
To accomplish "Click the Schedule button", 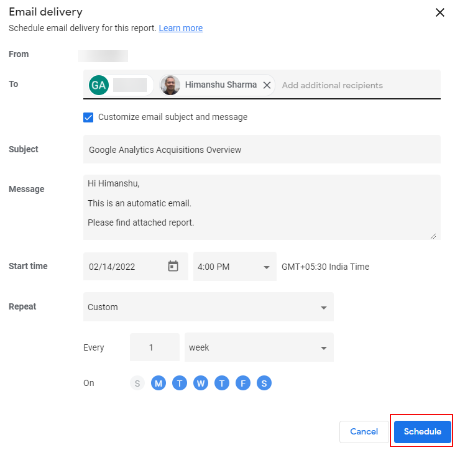I will point(422,431).
